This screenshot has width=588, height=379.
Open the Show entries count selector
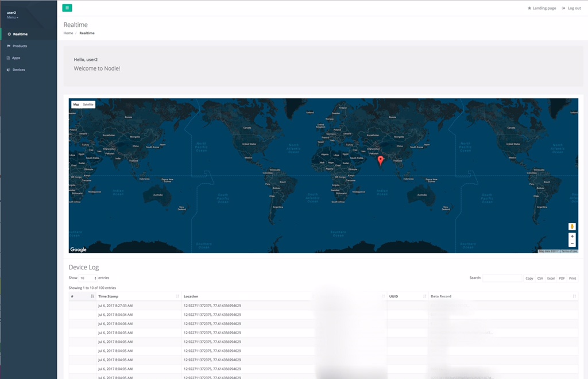click(88, 278)
